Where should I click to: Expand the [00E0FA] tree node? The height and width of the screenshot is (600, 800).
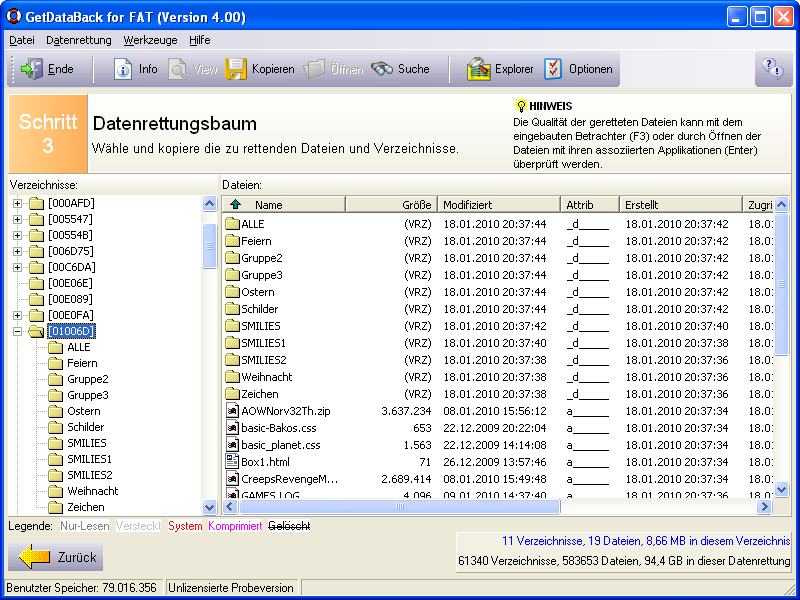point(17,315)
